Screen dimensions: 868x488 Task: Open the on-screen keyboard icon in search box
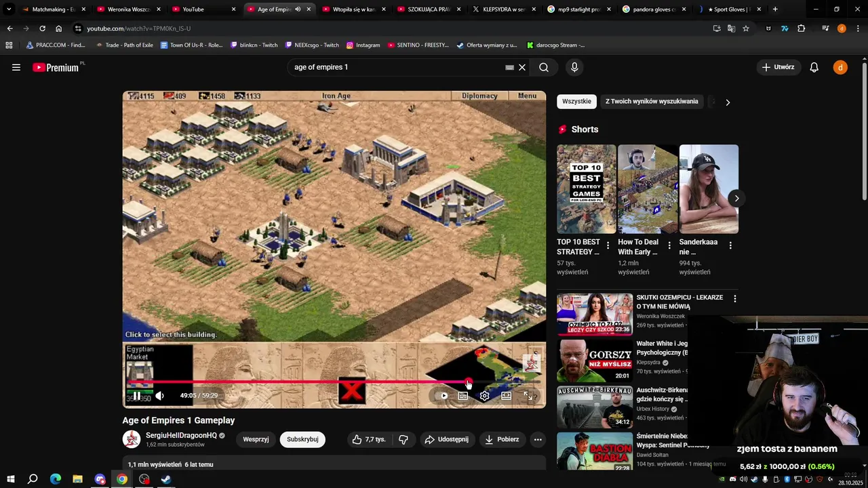point(509,67)
